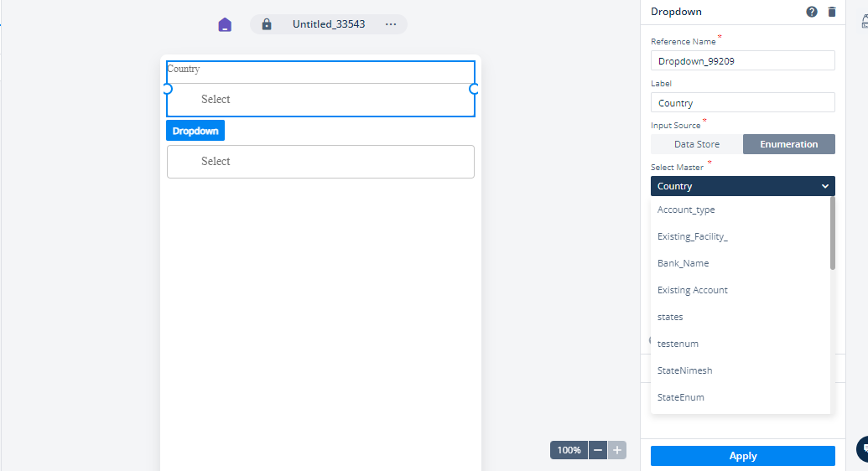The width and height of the screenshot is (868, 471).
Task: Click the blue Dropdown tag on canvas
Action: coord(195,131)
